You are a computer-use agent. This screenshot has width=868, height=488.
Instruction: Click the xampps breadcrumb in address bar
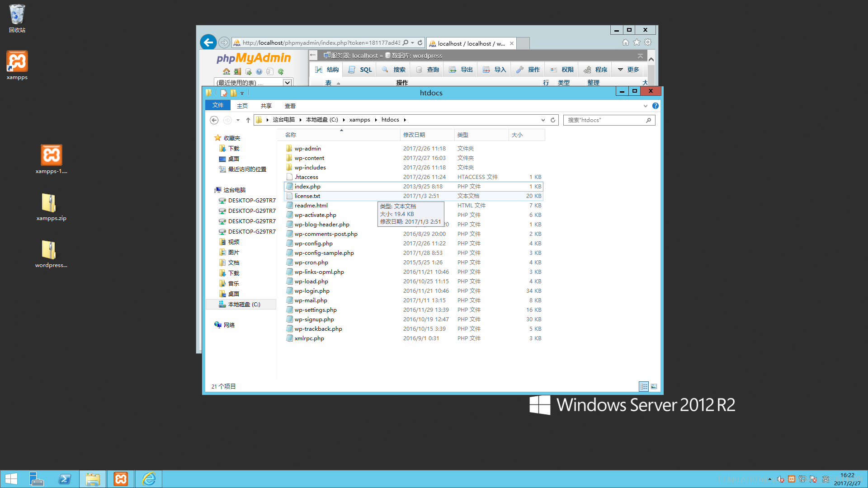(359, 120)
